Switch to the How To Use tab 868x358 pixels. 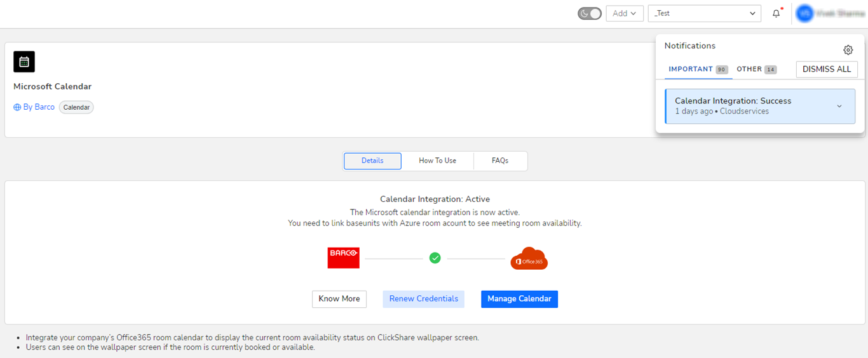[x=437, y=161]
